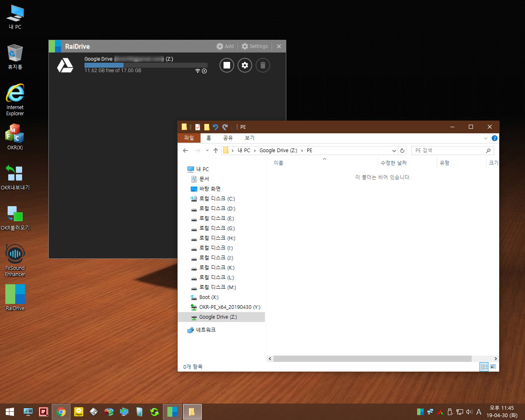Select 네트워크 in navigation tree
Screen dimensions: 525x420
(201, 330)
